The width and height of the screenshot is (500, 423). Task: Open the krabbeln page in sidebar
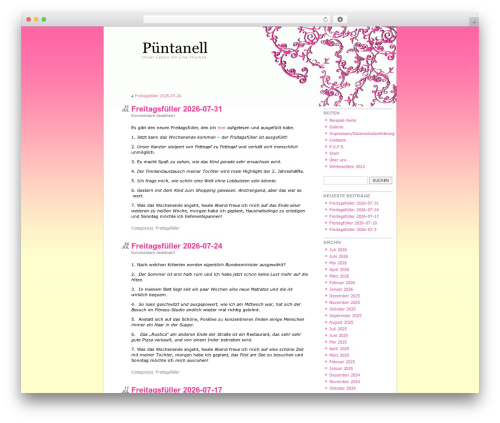pyautogui.click(x=337, y=140)
